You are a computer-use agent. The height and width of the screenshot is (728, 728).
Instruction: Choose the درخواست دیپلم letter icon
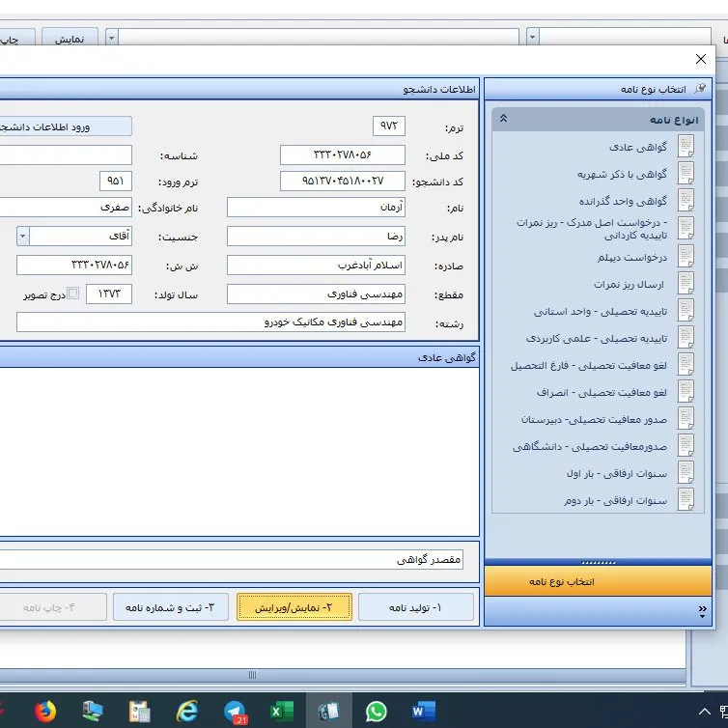[686, 258]
